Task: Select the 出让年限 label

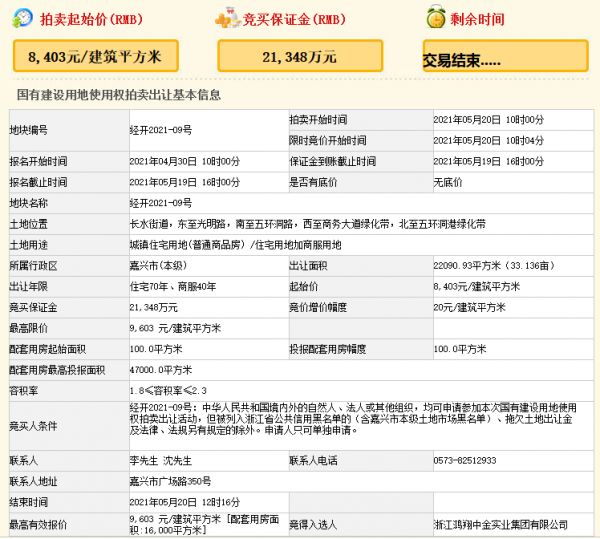Action: click(29, 287)
